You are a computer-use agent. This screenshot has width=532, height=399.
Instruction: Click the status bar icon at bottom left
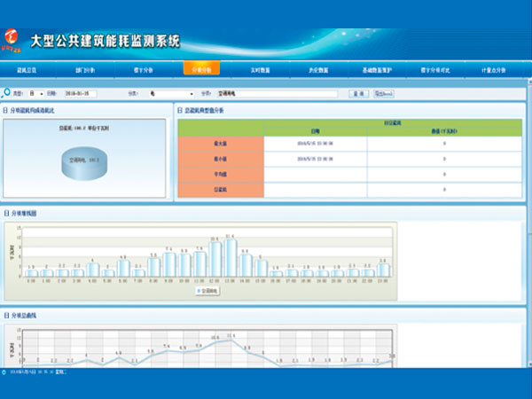coord(4,372)
